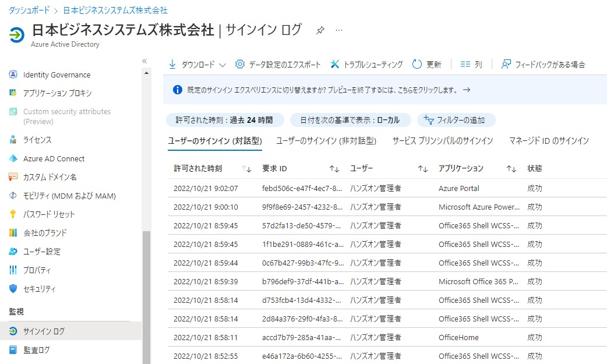The height and width of the screenshot is (364, 607).
Task: Switch to ユーザーのサインイン (非対話型) tab
Action: [326, 141]
